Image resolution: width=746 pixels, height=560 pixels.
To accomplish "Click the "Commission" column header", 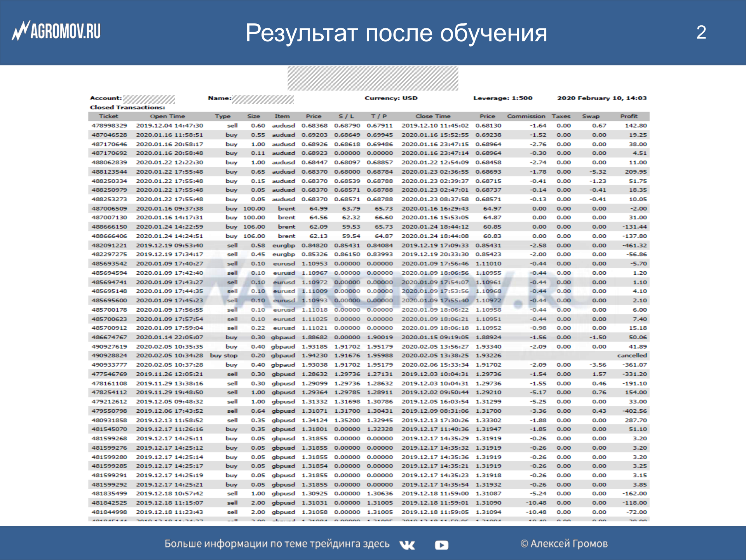I will 526,116.
